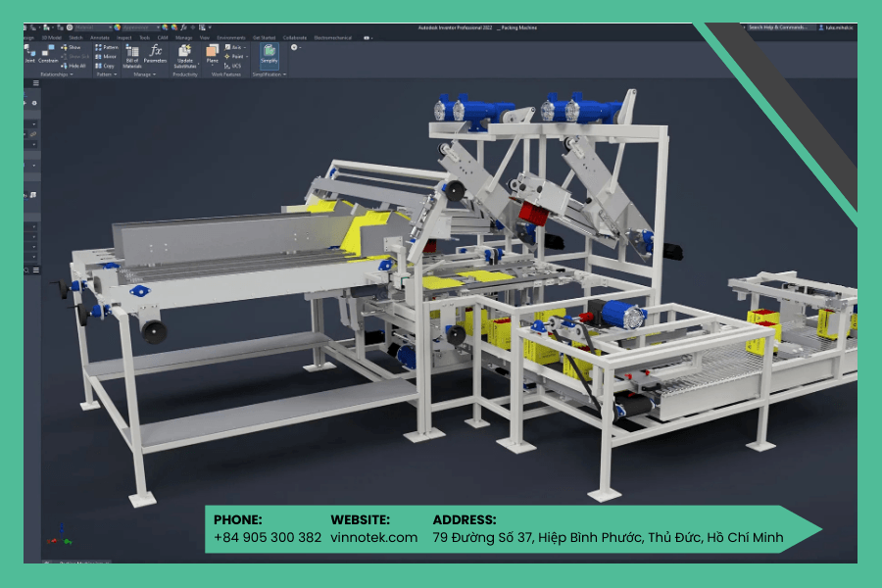Viewport: 882px width, 588px height.
Task: Open the Appearance dropdown in quick access toolbar
Action: point(140,27)
